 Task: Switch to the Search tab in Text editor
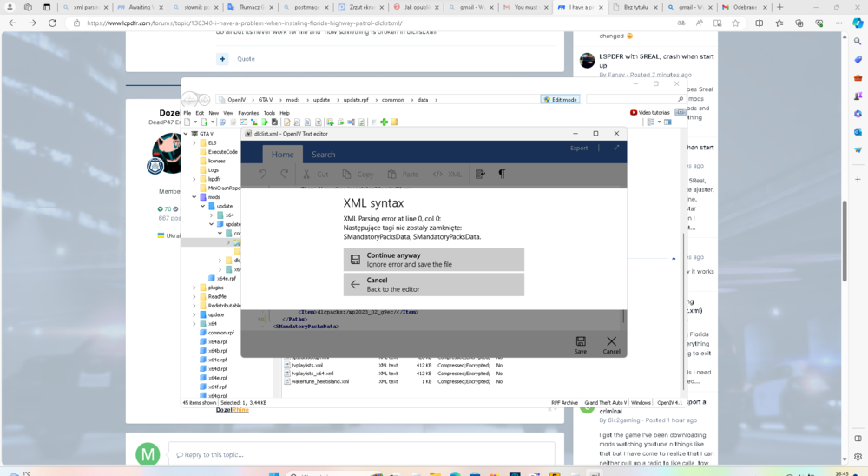point(323,155)
